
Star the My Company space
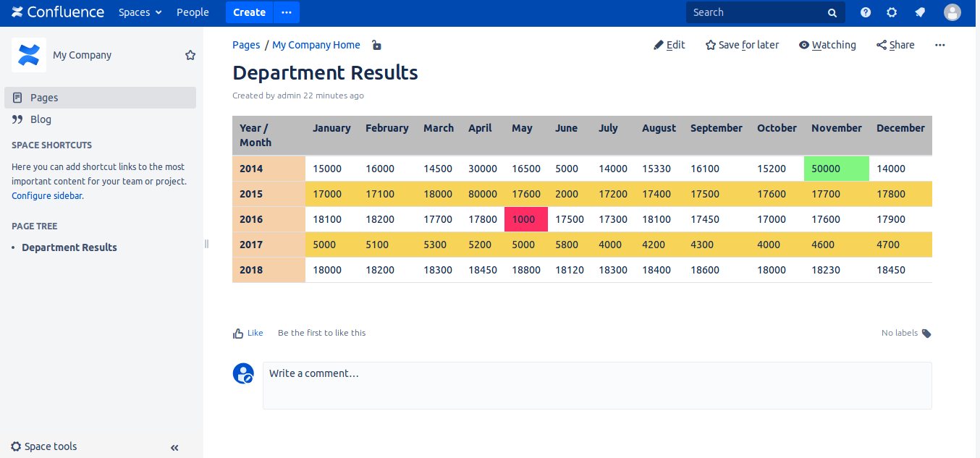tap(190, 55)
